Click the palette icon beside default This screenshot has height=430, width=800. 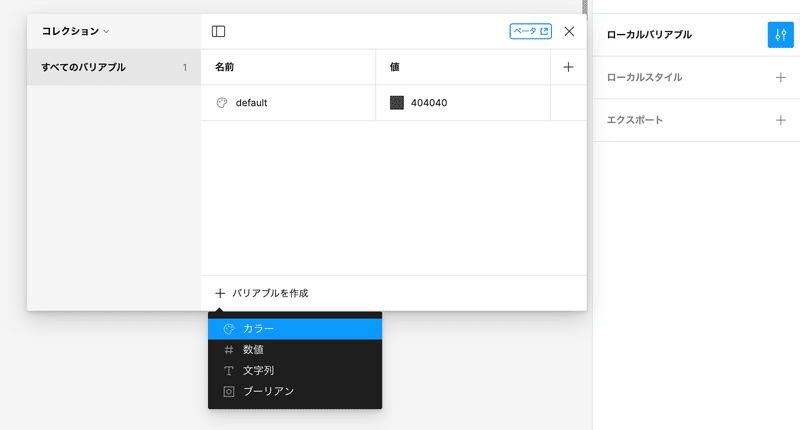[222, 103]
